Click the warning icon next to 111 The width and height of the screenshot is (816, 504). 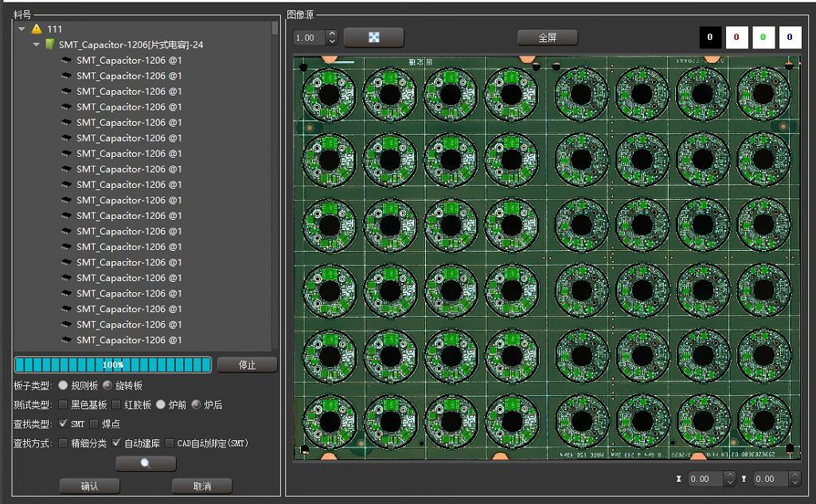point(37,29)
